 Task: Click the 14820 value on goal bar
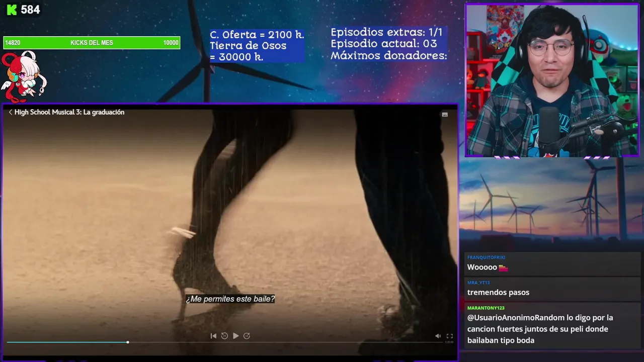pos(13,43)
